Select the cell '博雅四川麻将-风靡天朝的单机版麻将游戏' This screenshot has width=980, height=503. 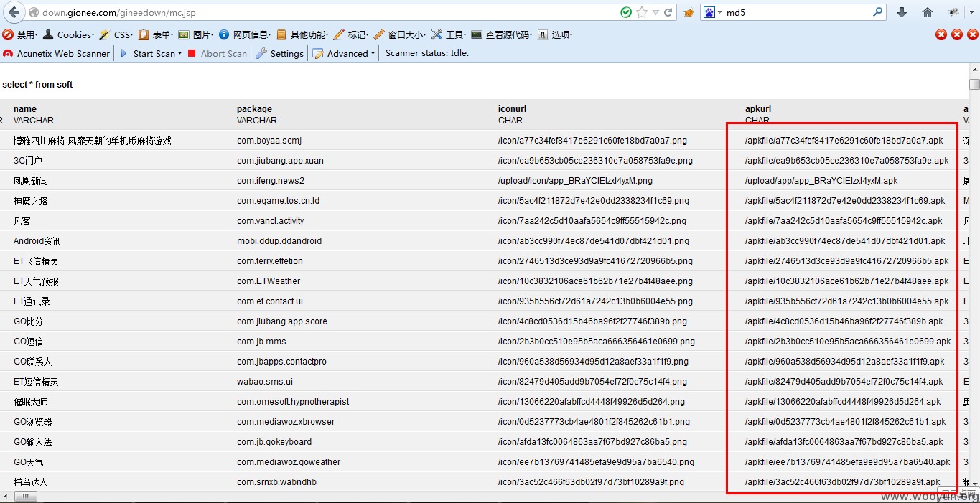tap(93, 141)
